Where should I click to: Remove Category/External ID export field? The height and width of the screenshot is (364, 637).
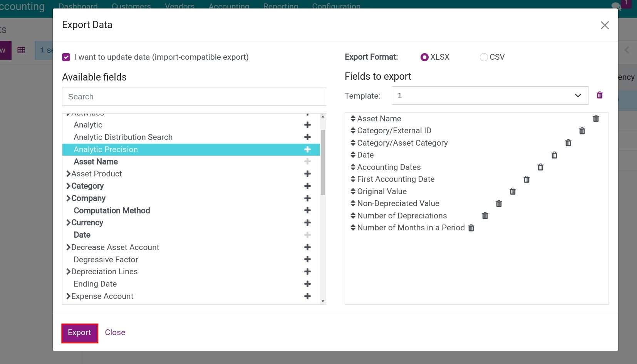click(x=582, y=131)
